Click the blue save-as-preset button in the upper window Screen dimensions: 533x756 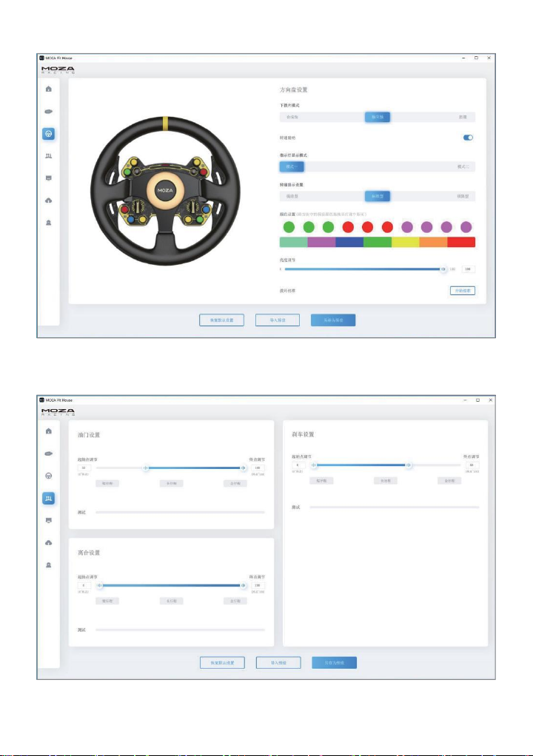[333, 320]
